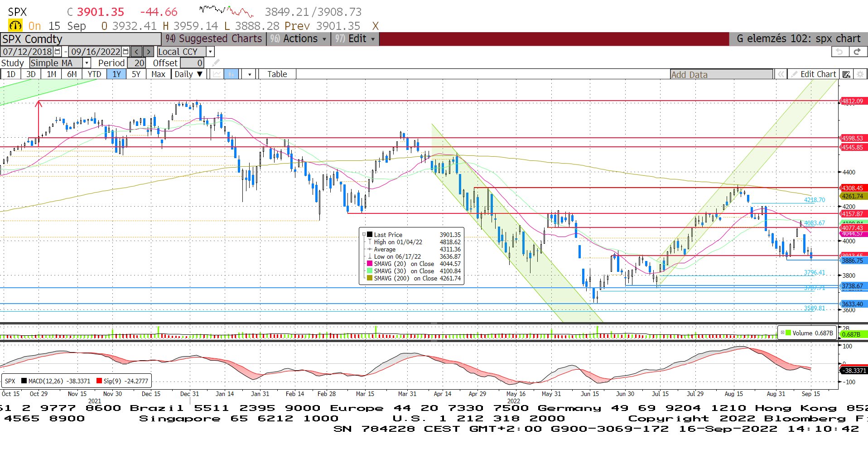Open the Edit dropdown menu

pyautogui.click(x=355, y=39)
